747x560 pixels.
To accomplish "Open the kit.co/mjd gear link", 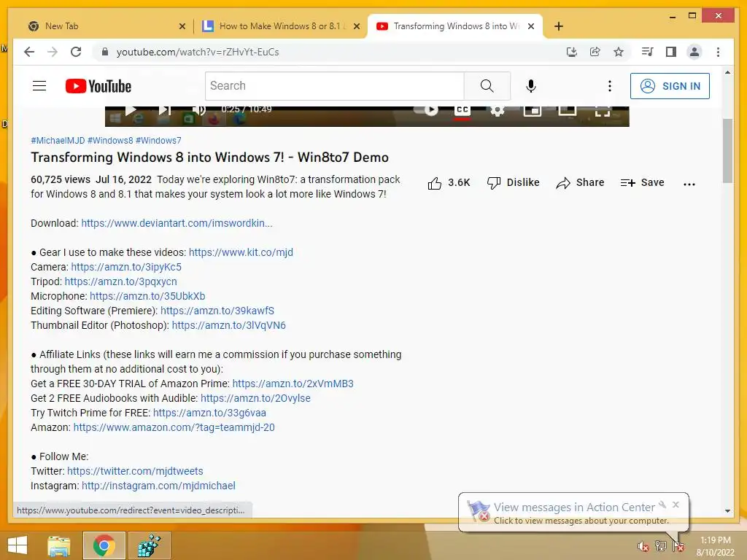I will [241, 252].
